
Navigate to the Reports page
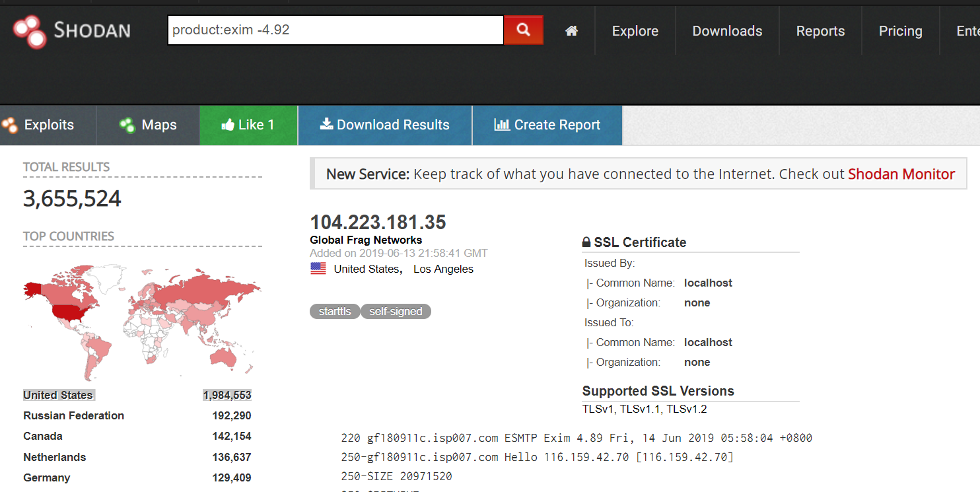820,31
